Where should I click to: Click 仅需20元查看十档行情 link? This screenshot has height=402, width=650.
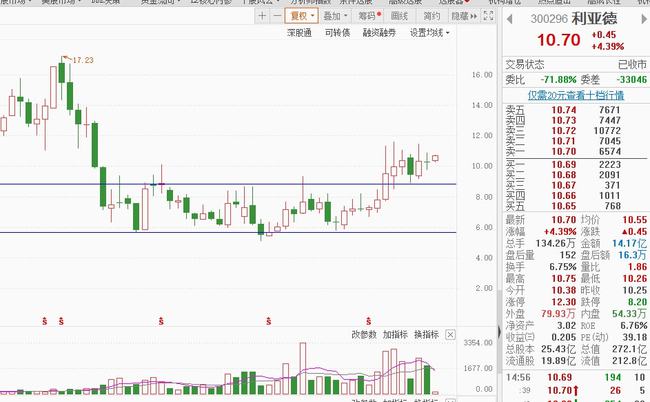pos(575,95)
